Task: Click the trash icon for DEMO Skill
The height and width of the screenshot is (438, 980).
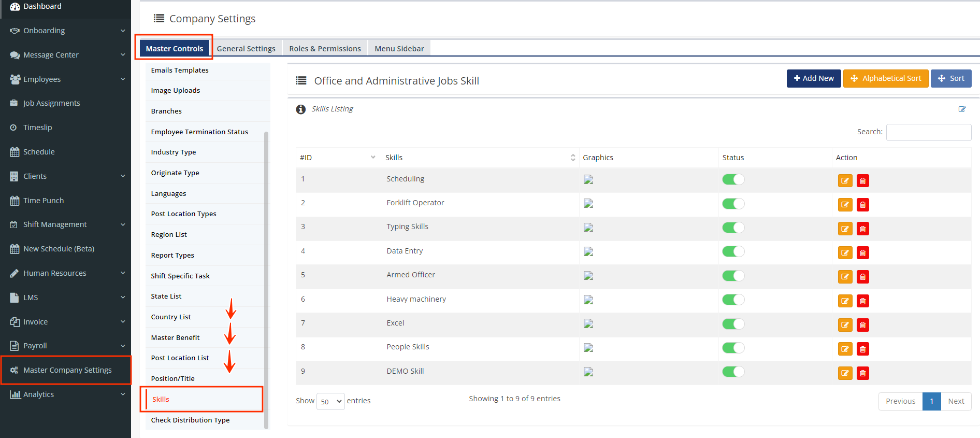Action: click(x=862, y=373)
